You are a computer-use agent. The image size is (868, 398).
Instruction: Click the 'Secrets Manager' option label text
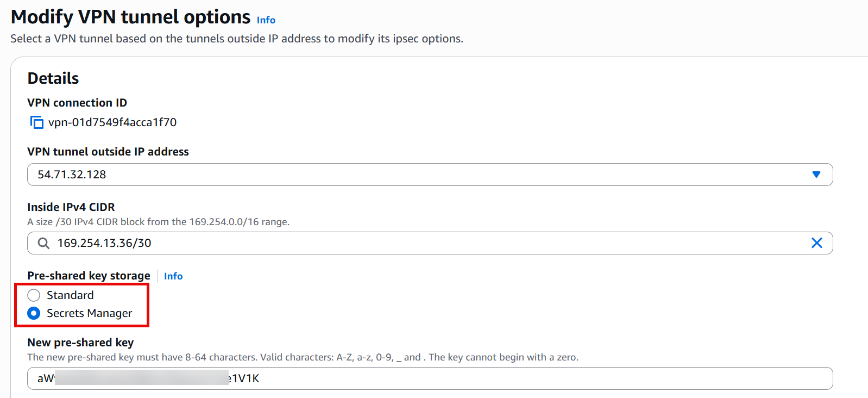point(89,313)
